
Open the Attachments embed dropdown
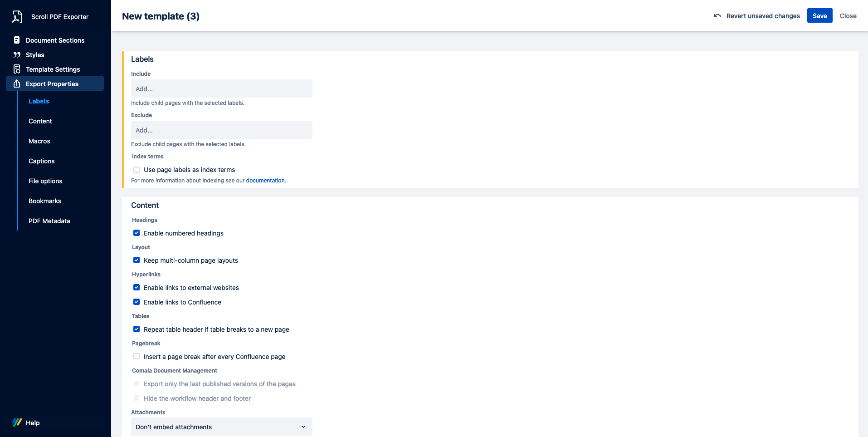[221, 427]
